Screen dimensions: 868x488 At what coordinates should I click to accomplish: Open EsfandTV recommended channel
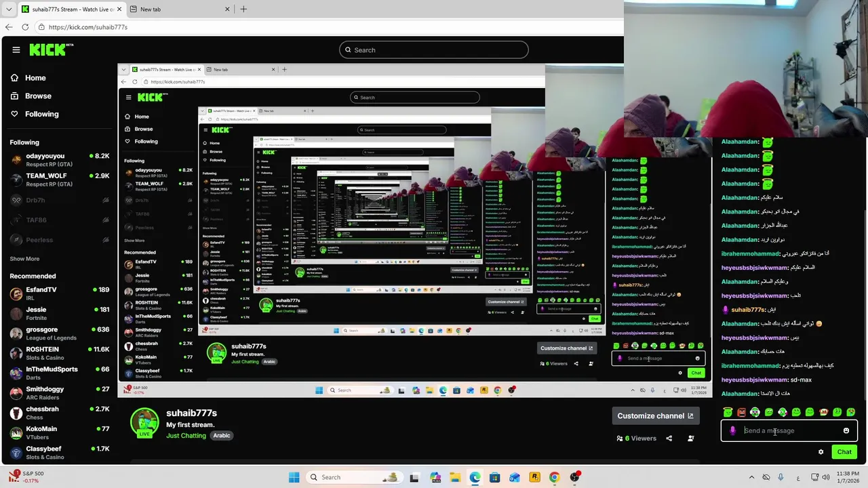click(60, 293)
